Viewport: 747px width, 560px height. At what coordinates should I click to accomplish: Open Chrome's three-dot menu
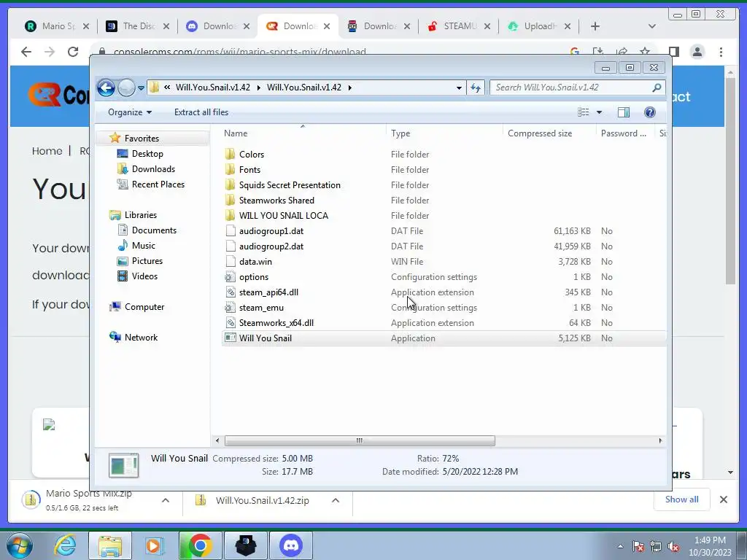(x=721, y=52)
